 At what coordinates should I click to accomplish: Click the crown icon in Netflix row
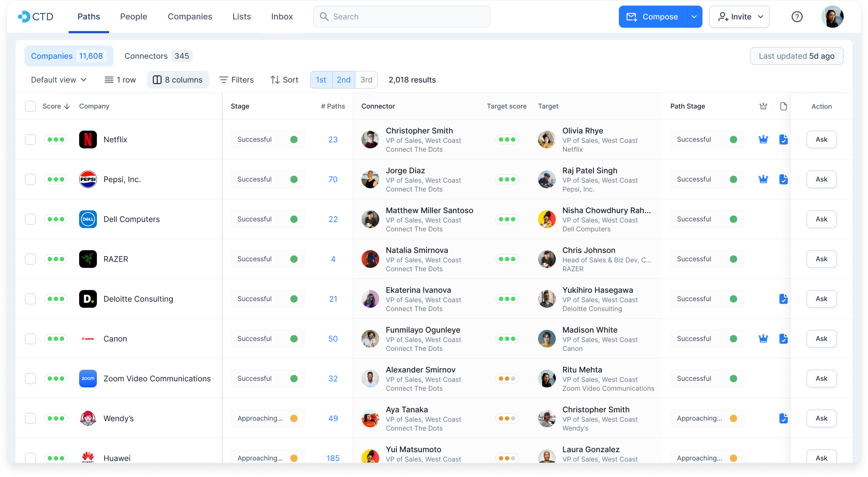pyautogui.click(x=763, y=139)
